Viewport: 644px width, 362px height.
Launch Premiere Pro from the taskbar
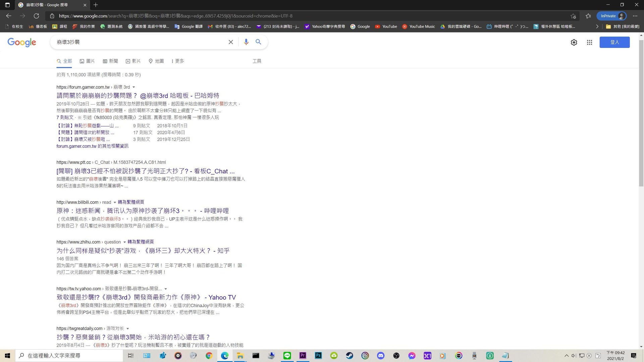click(303, 356)
